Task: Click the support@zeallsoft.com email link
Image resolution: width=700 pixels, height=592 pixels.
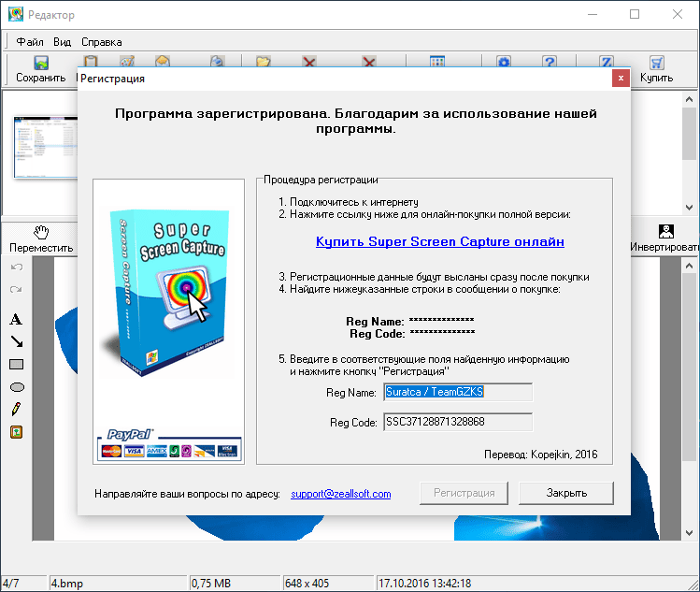Action: point(340,494)
